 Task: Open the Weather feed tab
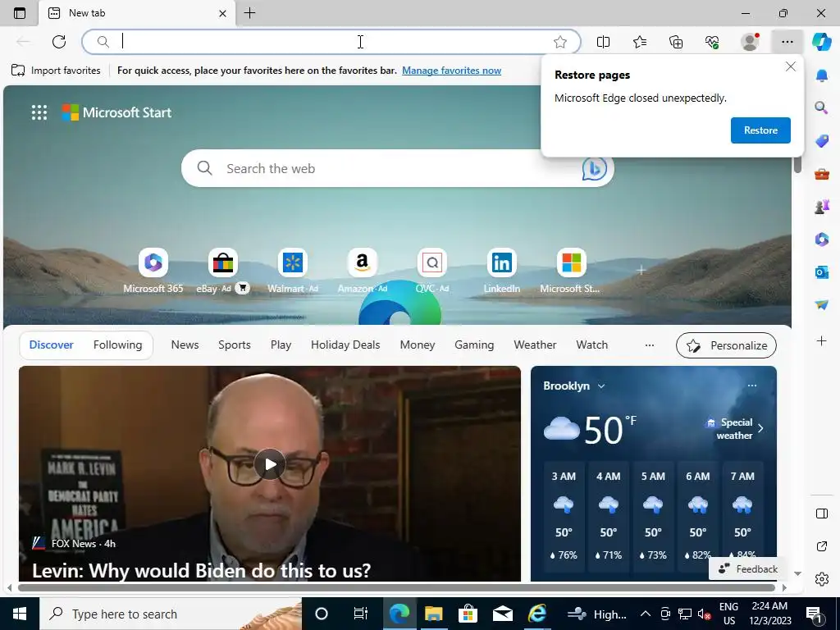pyautogui.click(x=535, y=345)
